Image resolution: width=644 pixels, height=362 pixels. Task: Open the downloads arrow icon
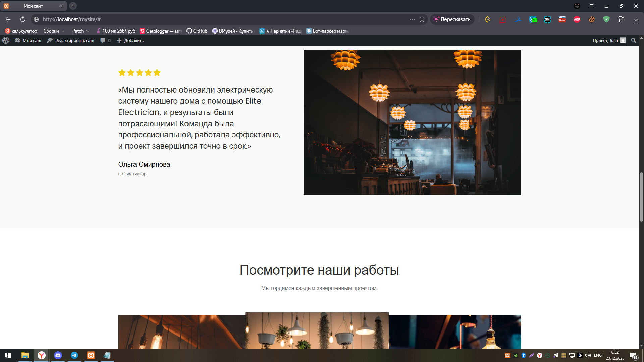636,19
